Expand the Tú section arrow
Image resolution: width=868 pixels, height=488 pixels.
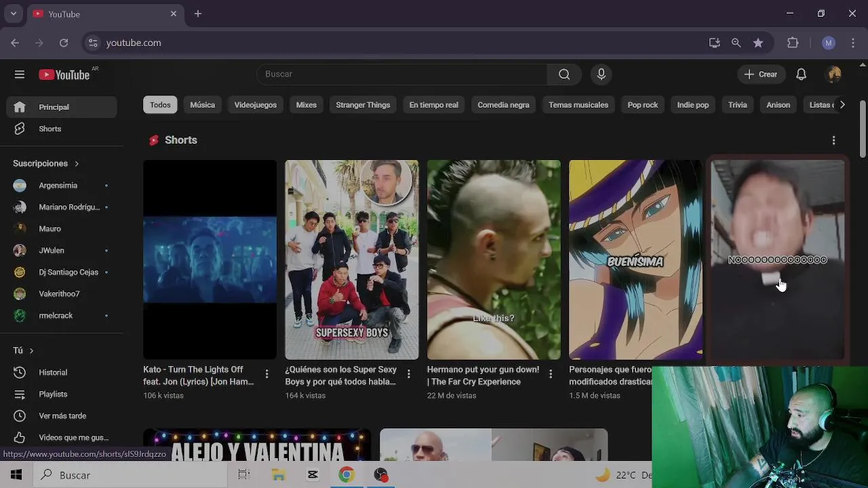(x=31, y=350)
